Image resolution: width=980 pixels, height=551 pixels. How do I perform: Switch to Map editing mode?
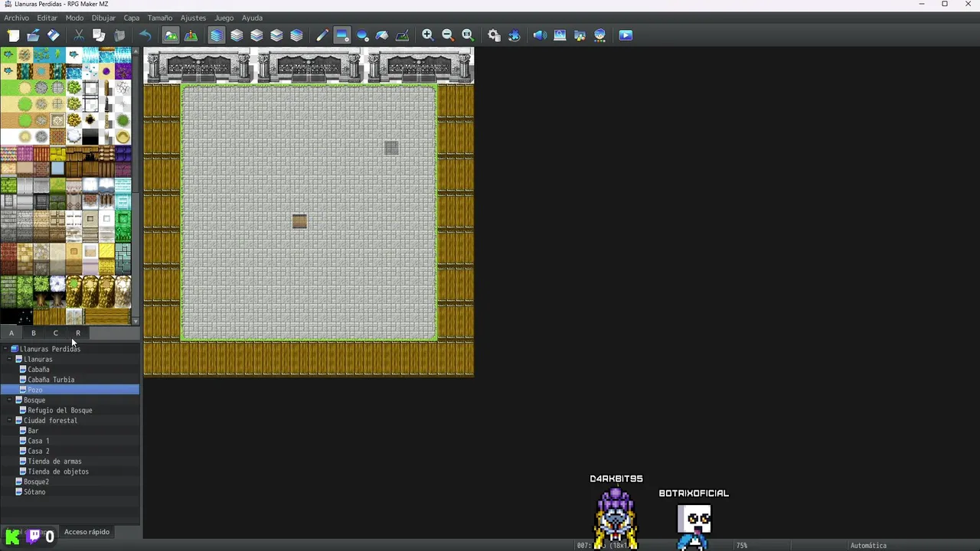pos(171,35)
